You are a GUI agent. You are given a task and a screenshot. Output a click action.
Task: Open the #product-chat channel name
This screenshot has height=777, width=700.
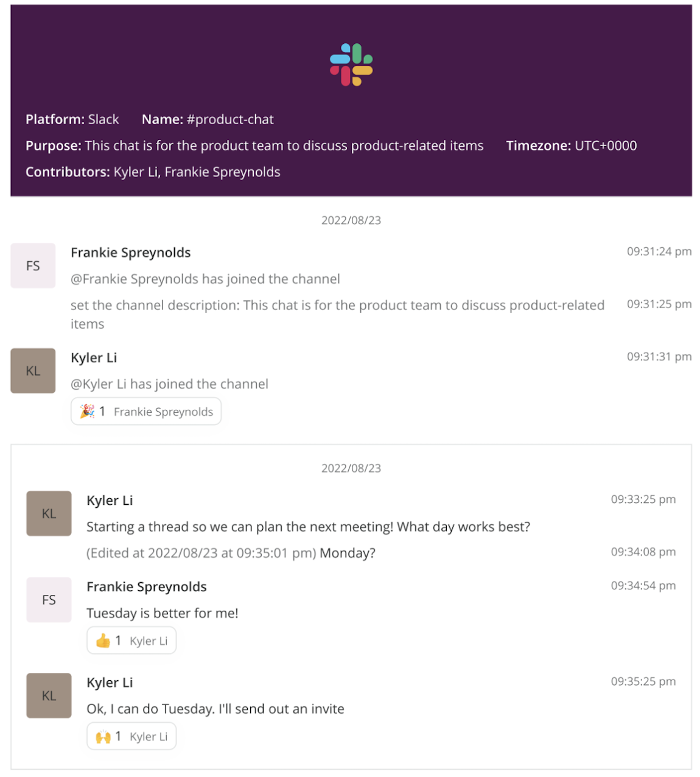click(x=230, y=119)
